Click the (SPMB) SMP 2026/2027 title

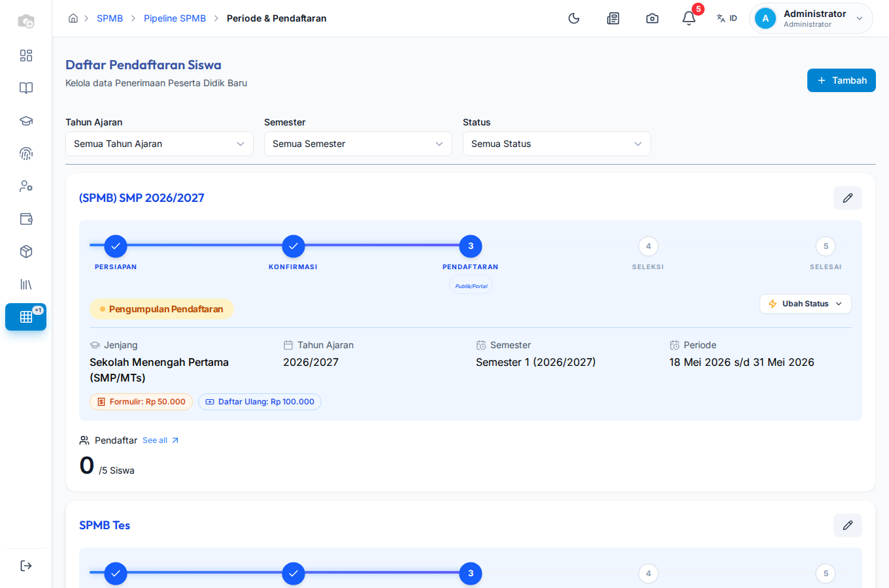[x=142, y=198]
